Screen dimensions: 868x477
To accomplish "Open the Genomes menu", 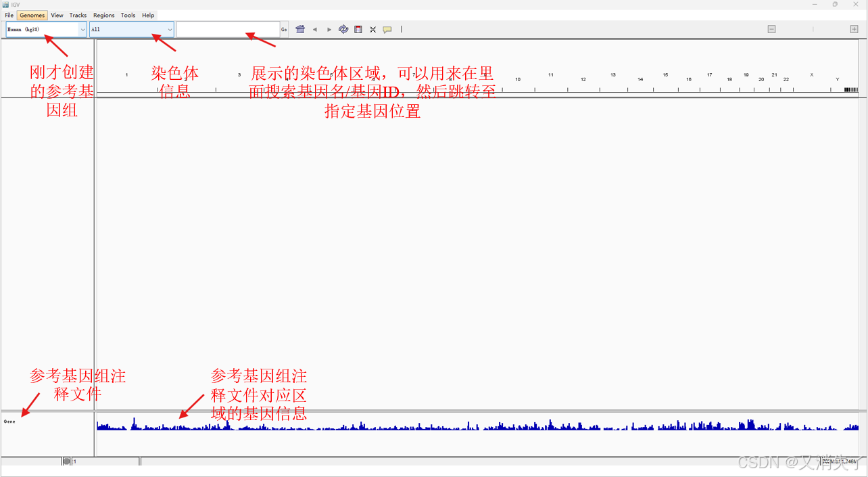I will point(32,15).
